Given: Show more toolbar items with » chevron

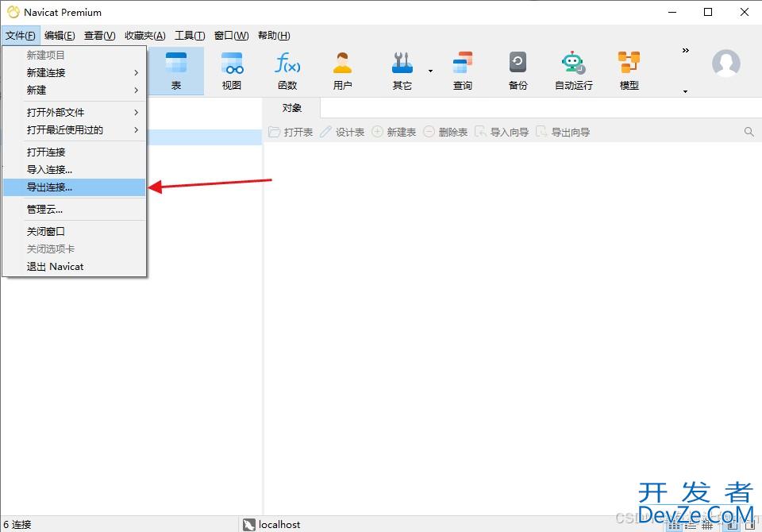Looking at the screenshot, I should [686, 50].
